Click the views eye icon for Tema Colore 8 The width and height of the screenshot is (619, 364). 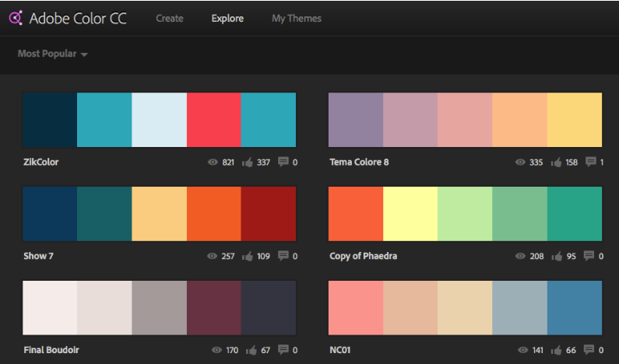(x=520, y=162)
